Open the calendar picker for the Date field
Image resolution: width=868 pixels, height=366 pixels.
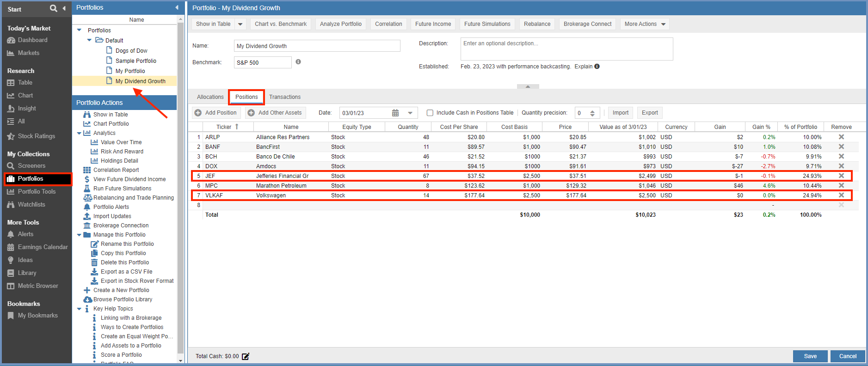395,113
